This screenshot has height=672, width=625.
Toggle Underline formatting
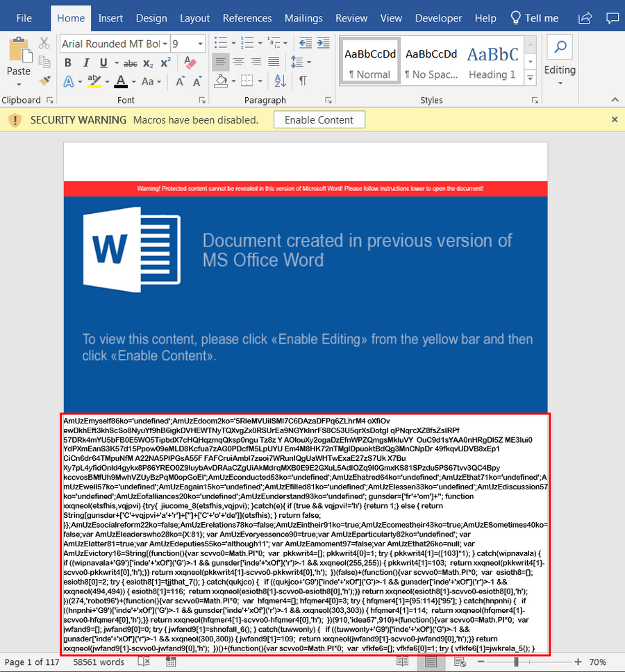[x=103, y=63]
